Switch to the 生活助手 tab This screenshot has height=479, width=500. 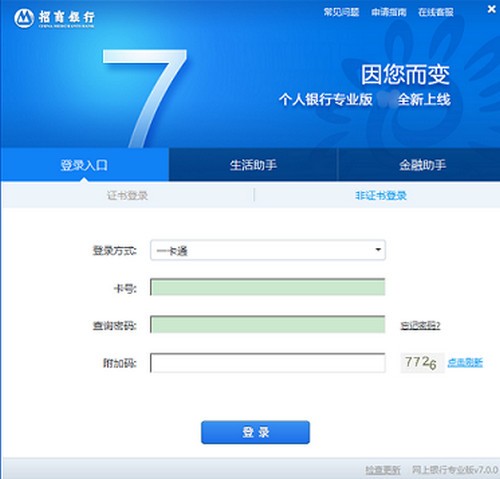(253, 165)
